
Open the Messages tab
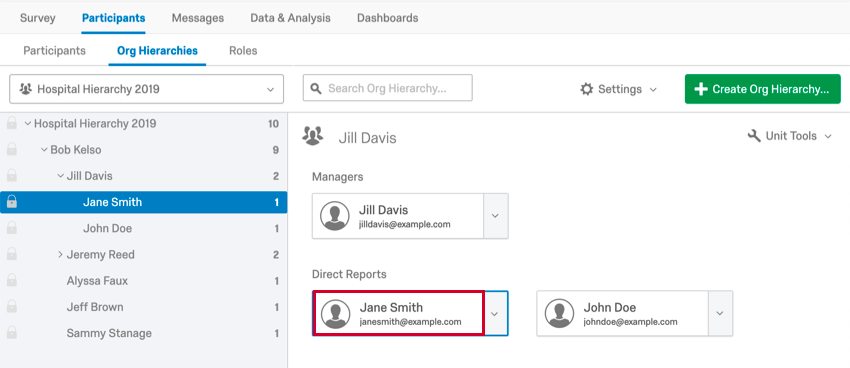[x=198, y=18]
